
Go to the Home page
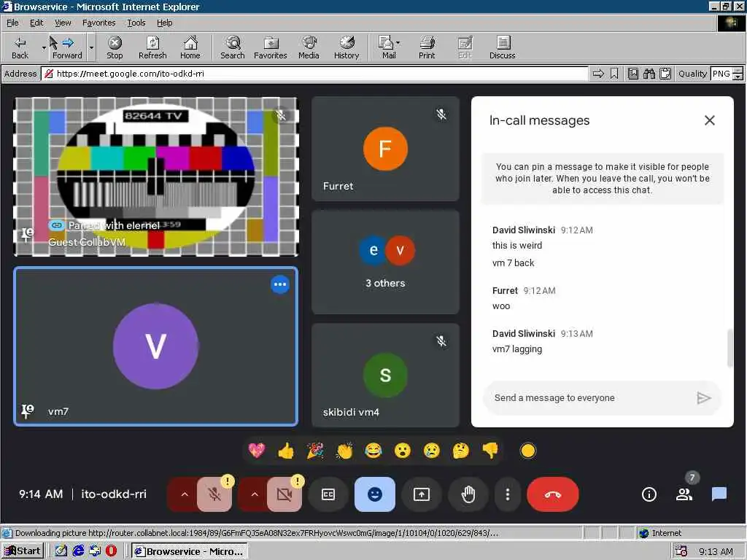190,47
